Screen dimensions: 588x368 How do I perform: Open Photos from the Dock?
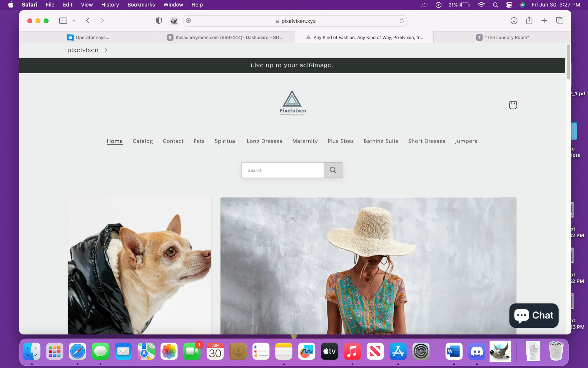[x=169, y=351]
